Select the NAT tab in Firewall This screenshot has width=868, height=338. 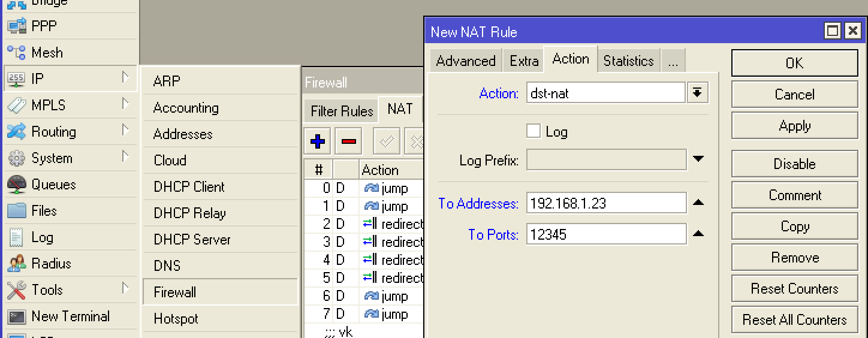coord(400,109)
